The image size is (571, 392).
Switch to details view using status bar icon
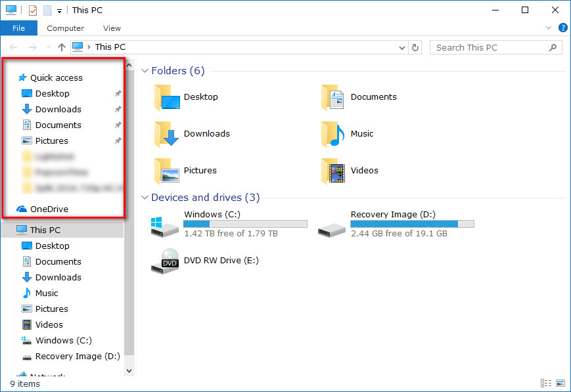click(546, 383)
